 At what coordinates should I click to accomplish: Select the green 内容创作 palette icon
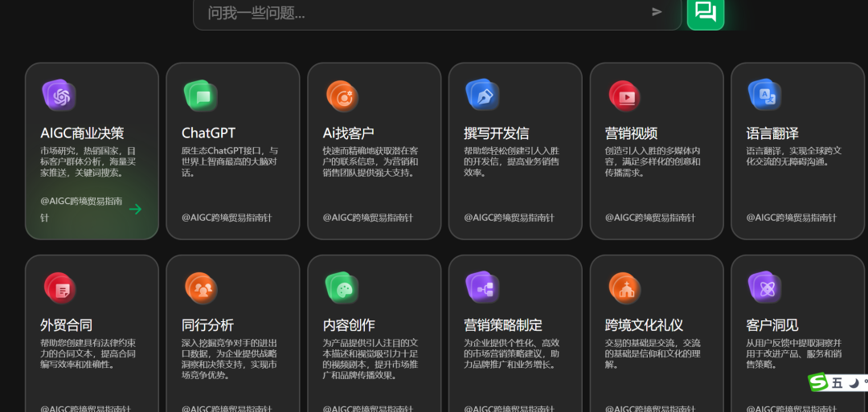tap(341, 288)
